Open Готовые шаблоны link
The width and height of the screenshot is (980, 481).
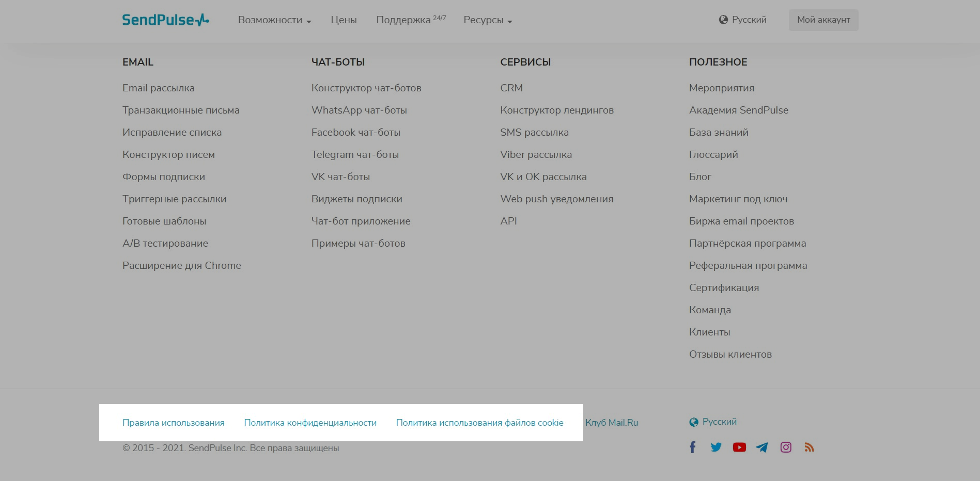click(x=164, y=221)
